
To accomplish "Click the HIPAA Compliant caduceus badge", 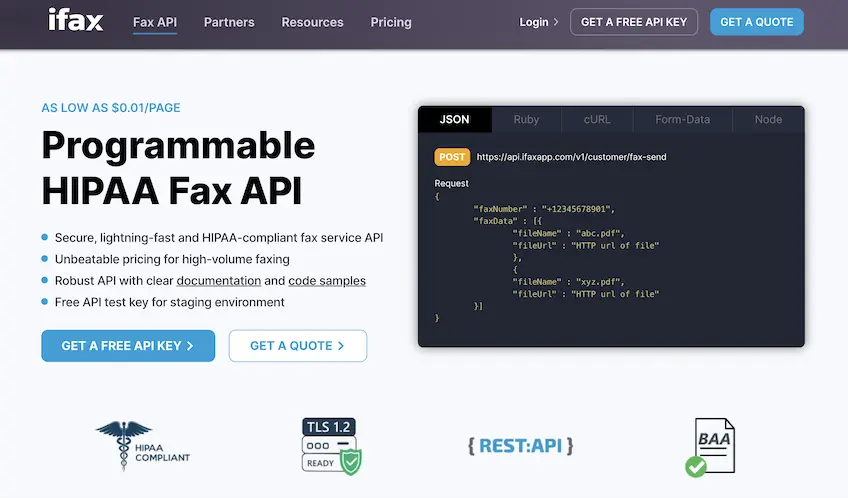I will point(143,445).
